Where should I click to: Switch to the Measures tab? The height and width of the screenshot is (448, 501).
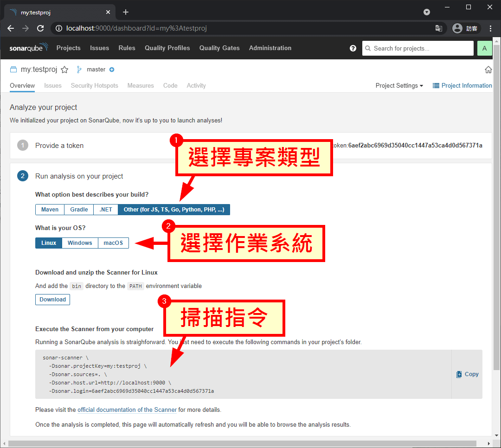[141, 86]
